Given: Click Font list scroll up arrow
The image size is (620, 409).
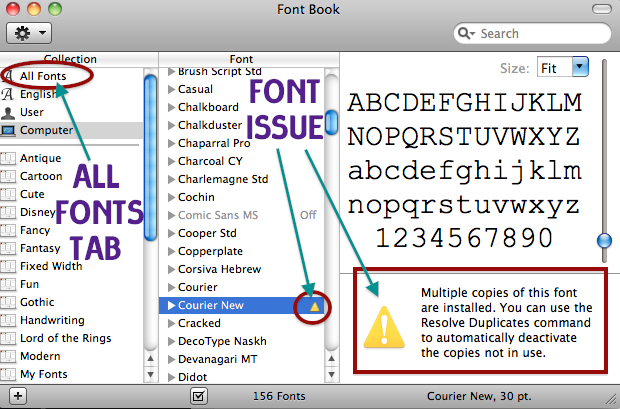Looking at the screenshot, I should [332, 358].
